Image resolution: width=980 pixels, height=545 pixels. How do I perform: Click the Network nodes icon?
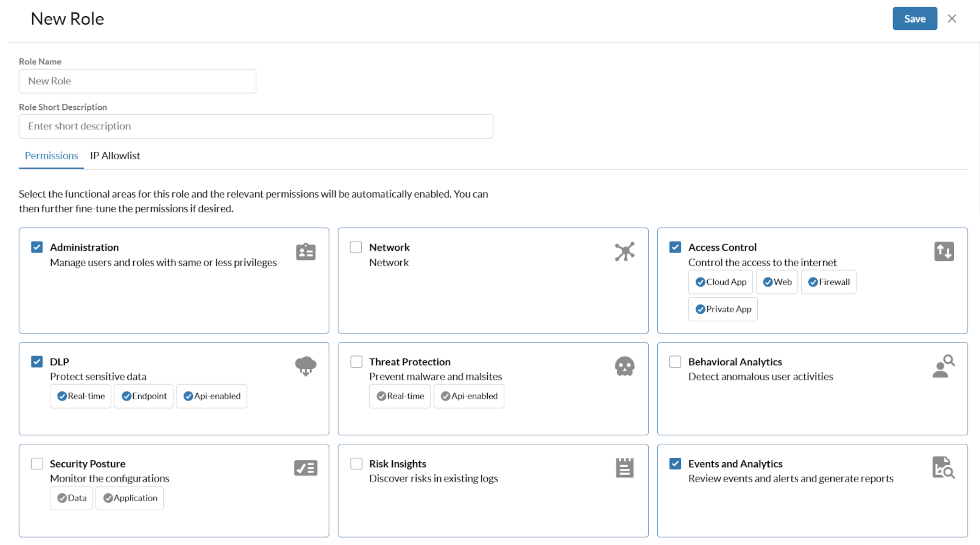pos(624,251)
